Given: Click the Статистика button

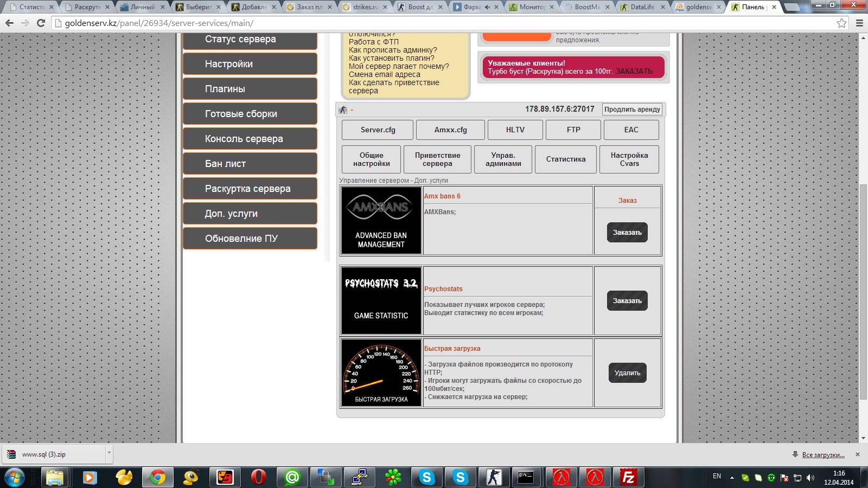Looking at the screenshot, I should [x=566, y=159].
